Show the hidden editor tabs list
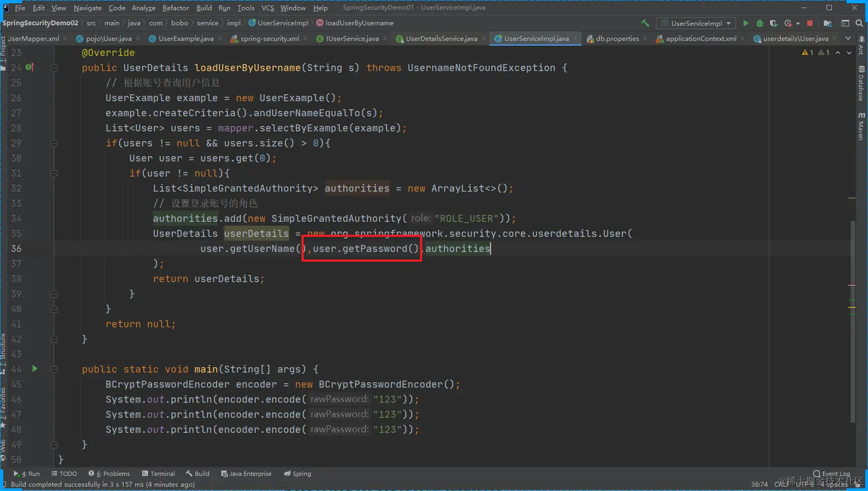The image size is (868, 491). pos(848,38)
